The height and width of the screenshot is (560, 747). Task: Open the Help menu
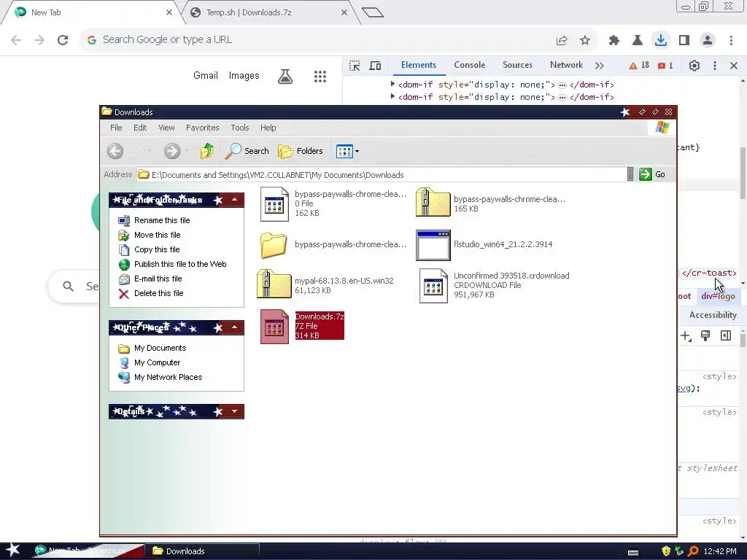(268, 128)
